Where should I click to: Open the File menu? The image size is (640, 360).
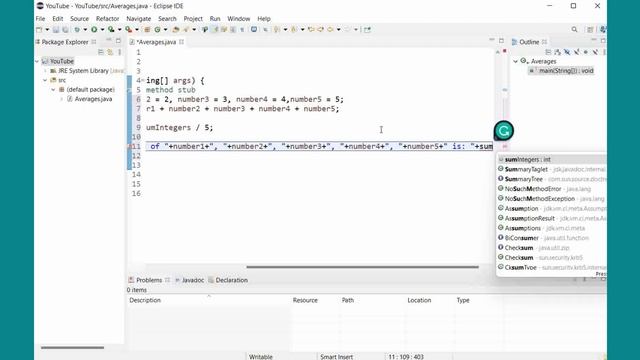40,19
